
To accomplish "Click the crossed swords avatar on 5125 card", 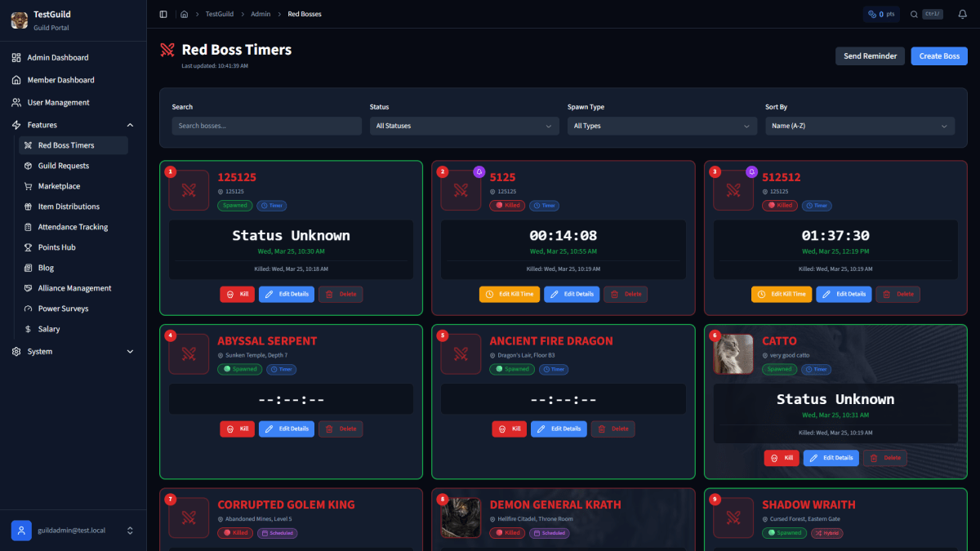I will 461,190.
